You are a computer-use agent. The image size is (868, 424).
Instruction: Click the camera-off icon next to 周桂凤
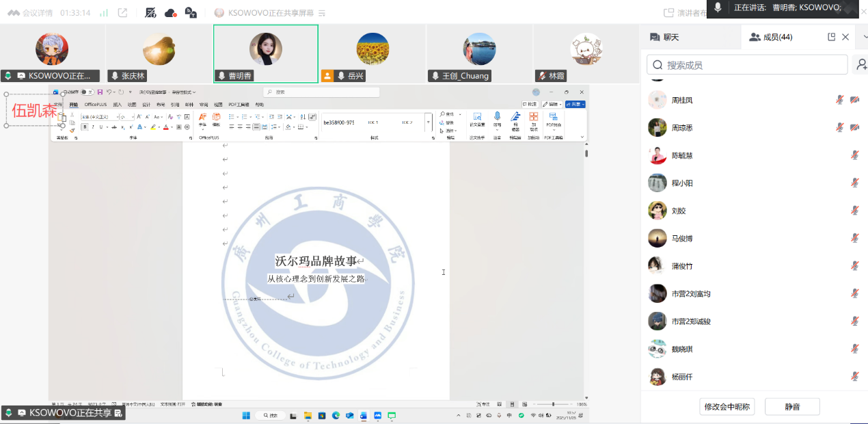[x=854, y=100]
